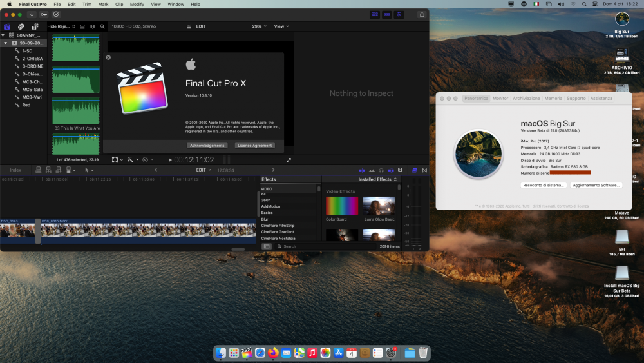
Task: Select the _Luma Glow Basic effect thumbnail
Action: 378,206
